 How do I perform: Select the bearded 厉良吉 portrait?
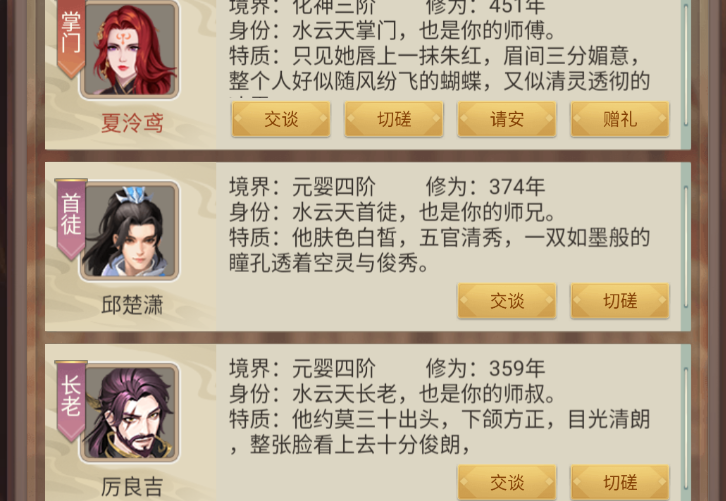click(130, 413)
